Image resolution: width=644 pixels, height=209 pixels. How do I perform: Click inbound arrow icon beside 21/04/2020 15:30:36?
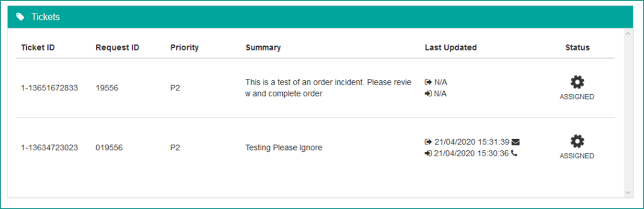click(x=428, y=153)
